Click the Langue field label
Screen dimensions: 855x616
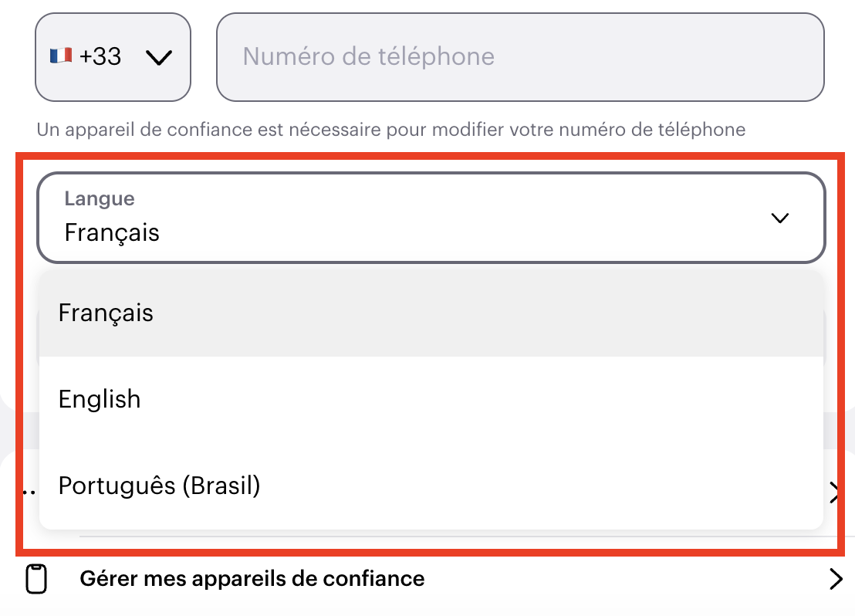click(100, 198)
